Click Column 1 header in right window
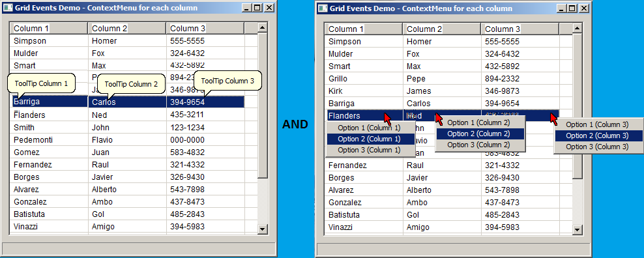 point(364,29)
